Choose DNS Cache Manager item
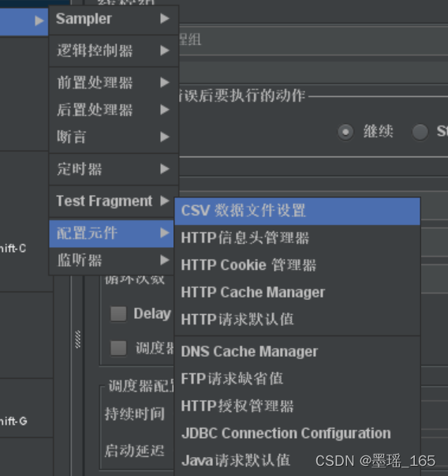This screenshot has height=476, width=448. 297,351
